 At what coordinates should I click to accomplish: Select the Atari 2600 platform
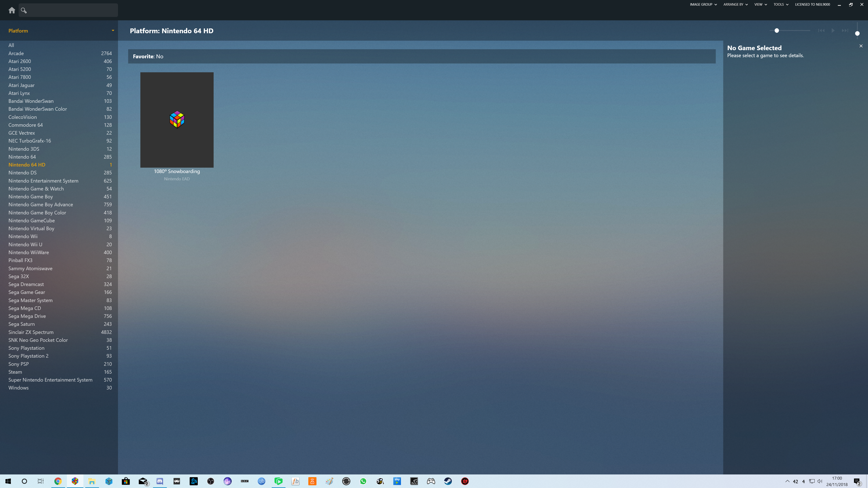(59, 61)
